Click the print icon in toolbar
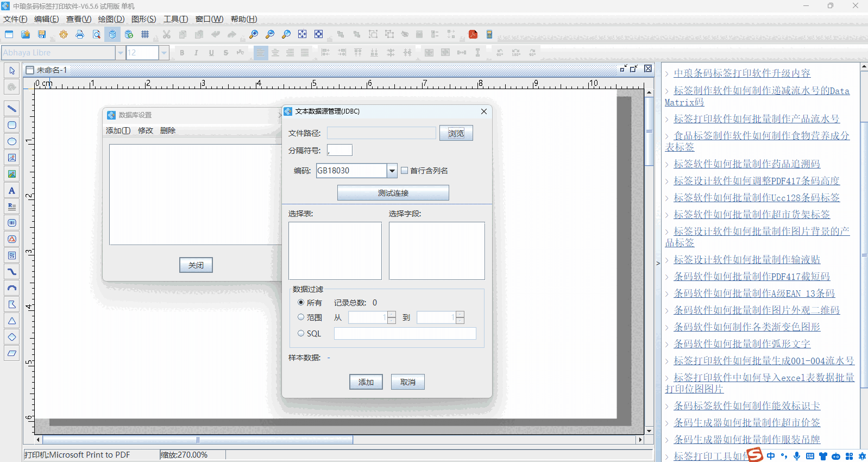Image resolution: width=868 pixels, height=462 pixels. pyautogui.click(x=80, y=34)
